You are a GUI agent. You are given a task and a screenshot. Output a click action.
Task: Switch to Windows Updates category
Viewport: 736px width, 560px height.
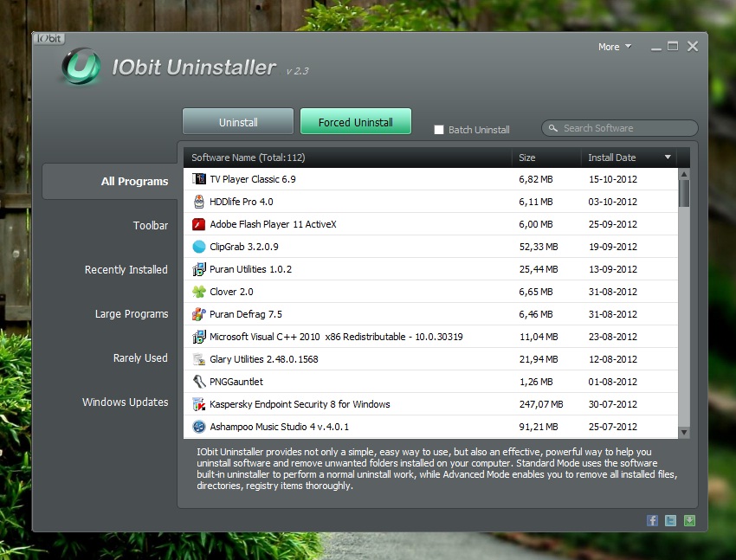[x=125, y=402]
